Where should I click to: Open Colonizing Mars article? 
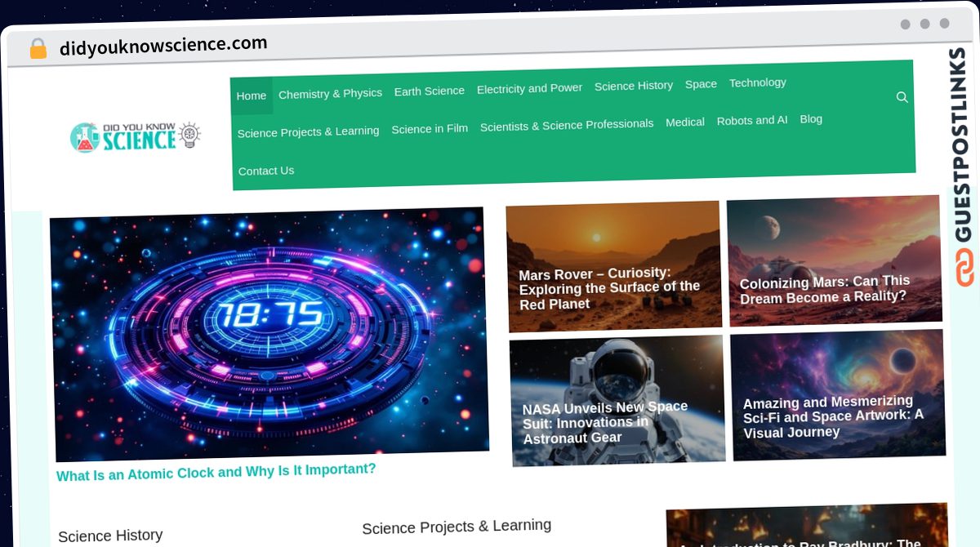834,261
